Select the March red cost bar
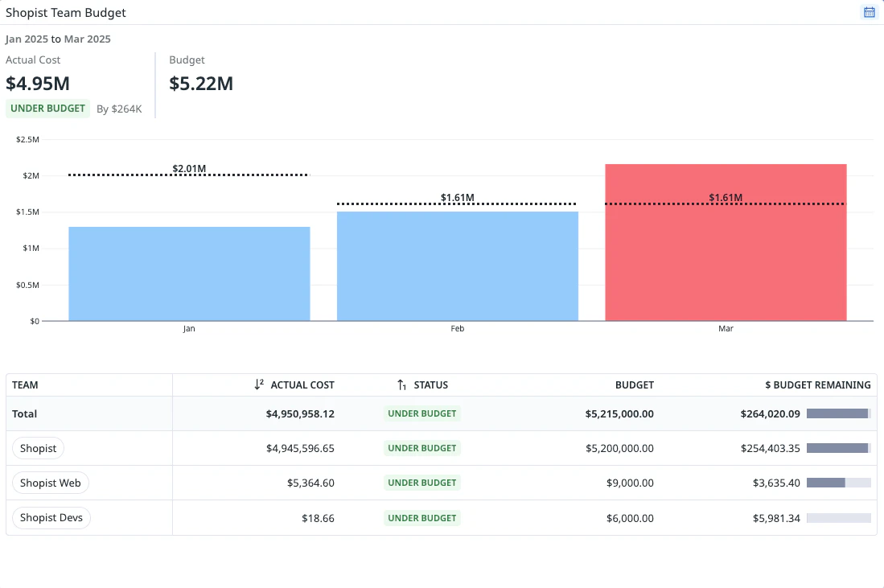The width and height of the screenshot is (884, 588). click(x=726, y=242)
